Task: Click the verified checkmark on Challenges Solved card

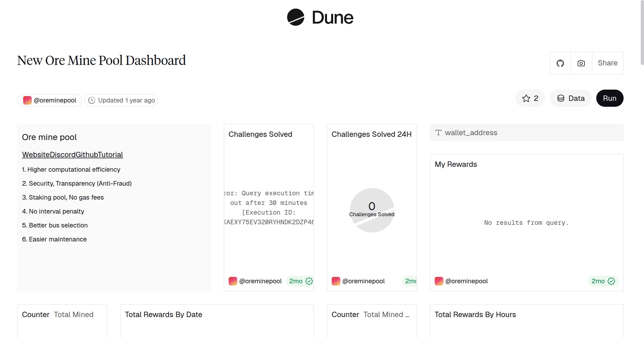Action: pyautogui.click(x=309, y=281)
